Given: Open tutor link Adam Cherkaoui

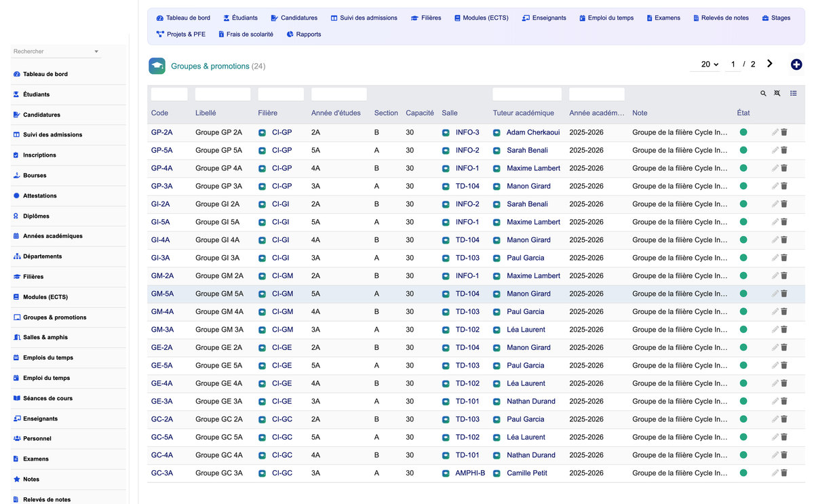Looking at the screenshot, I should coord(533,132).
